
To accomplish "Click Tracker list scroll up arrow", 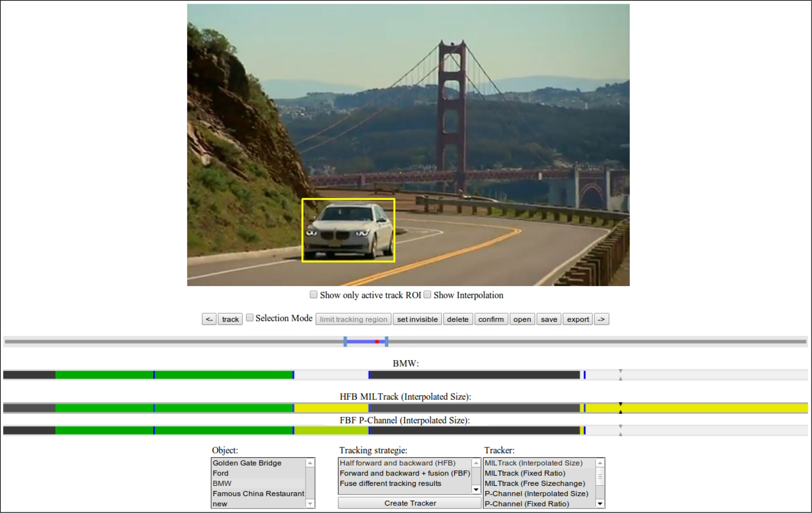I will (600, 463).
